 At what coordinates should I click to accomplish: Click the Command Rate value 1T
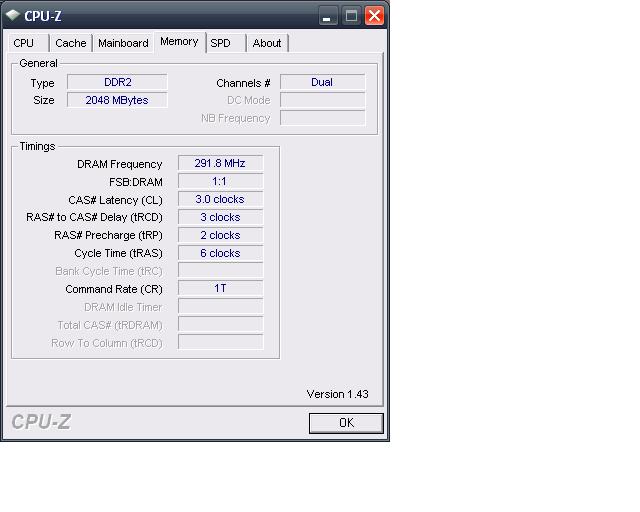pos(220,288)
